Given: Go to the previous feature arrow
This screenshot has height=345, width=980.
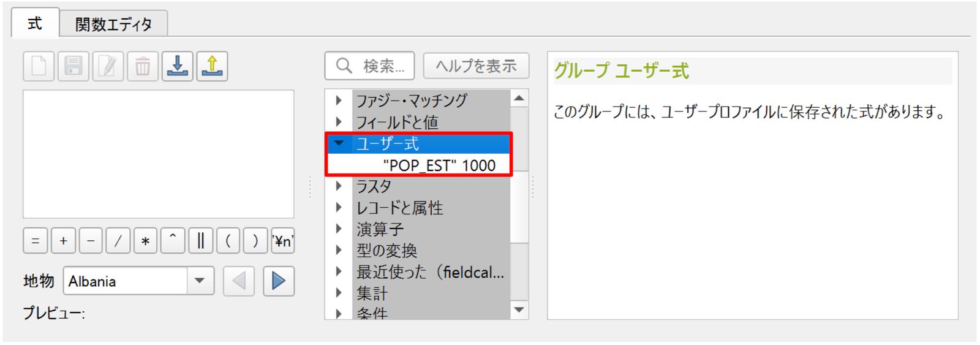Looking at the screenshot, I should (x=239, y=281).
